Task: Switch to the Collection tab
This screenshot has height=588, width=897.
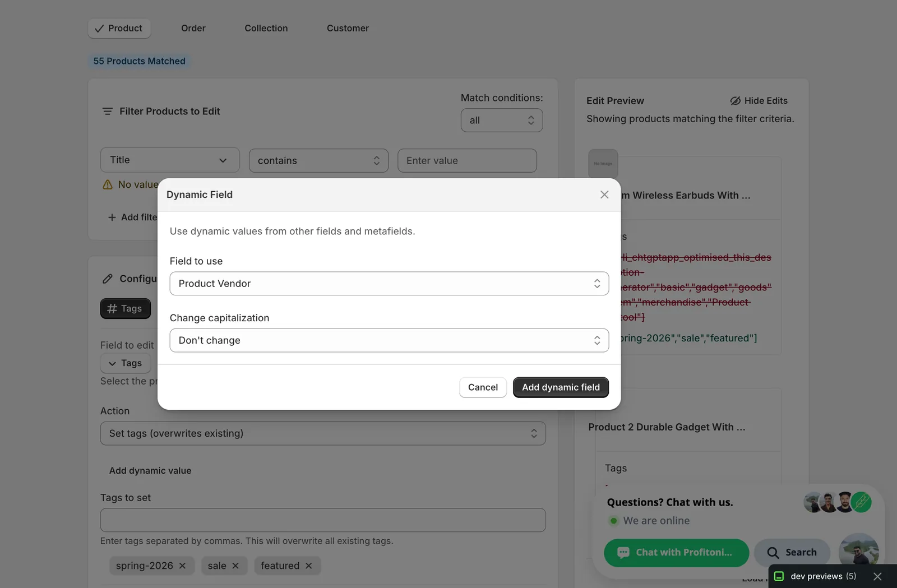Action: click(x=266, y=28)
